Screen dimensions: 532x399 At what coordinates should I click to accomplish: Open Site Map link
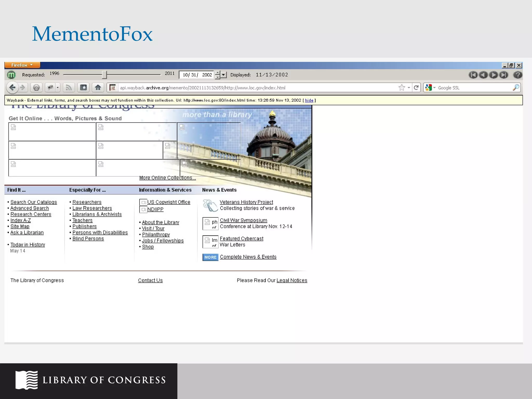(20, 227)
